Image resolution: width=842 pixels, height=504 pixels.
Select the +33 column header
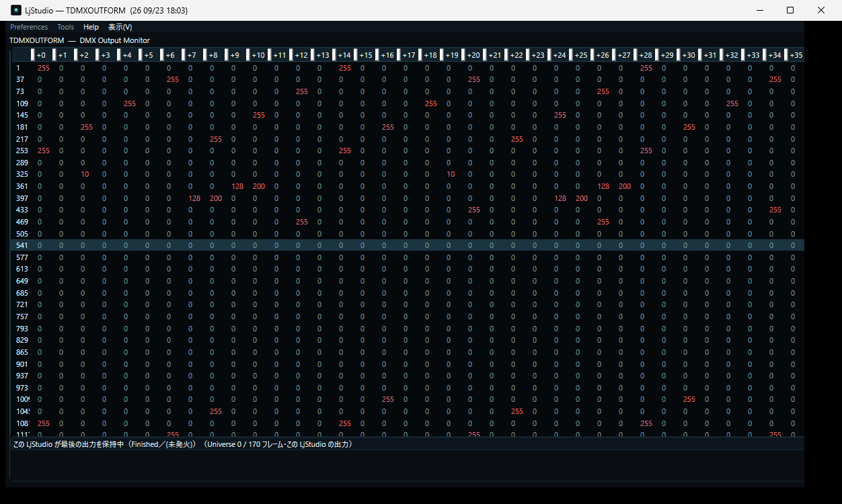click(x=752, y=55)
